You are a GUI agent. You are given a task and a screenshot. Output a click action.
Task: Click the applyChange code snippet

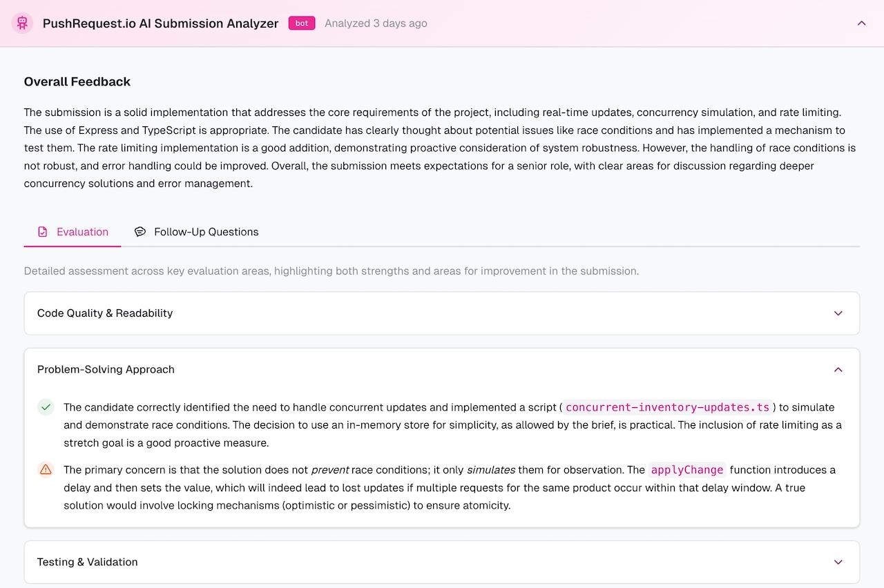[x=687, y=469]
